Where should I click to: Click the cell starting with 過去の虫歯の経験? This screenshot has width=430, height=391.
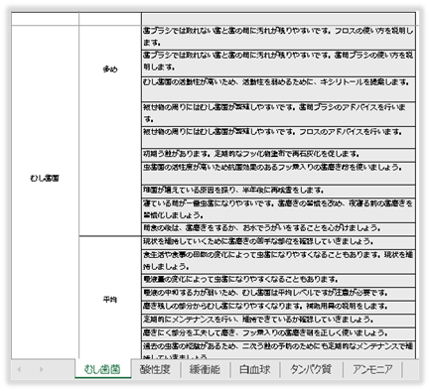click(x=278, y=350)
